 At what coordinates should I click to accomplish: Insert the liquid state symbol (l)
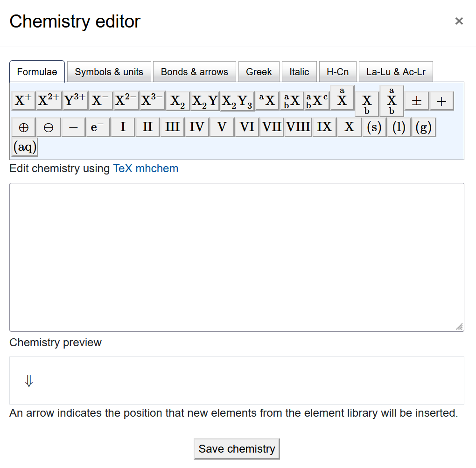(398, 126)
